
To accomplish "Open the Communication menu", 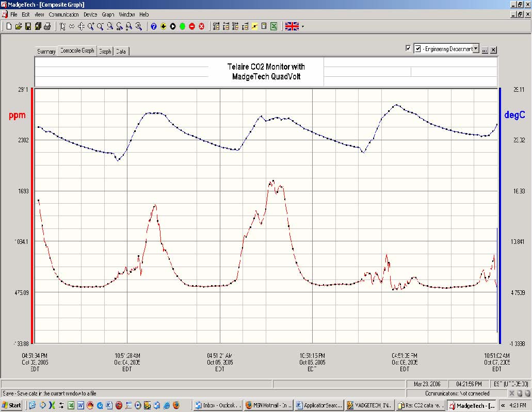I will (64, 14).
